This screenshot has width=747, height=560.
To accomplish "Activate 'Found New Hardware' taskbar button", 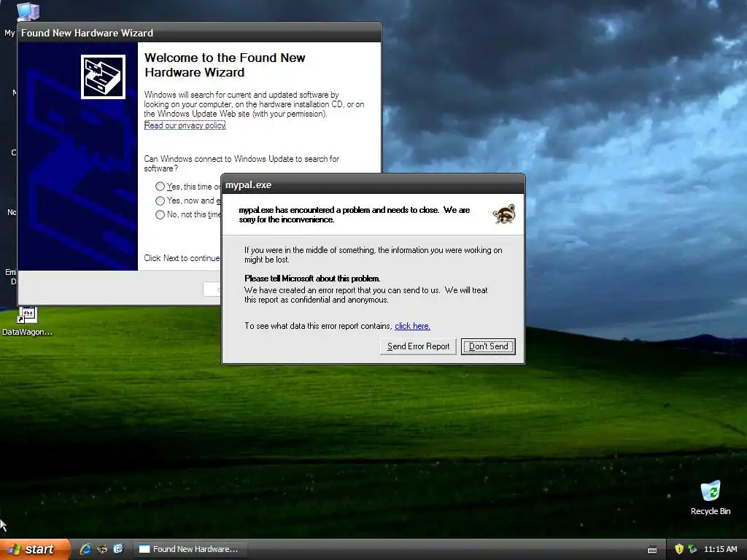I will [x=192, y=549].
